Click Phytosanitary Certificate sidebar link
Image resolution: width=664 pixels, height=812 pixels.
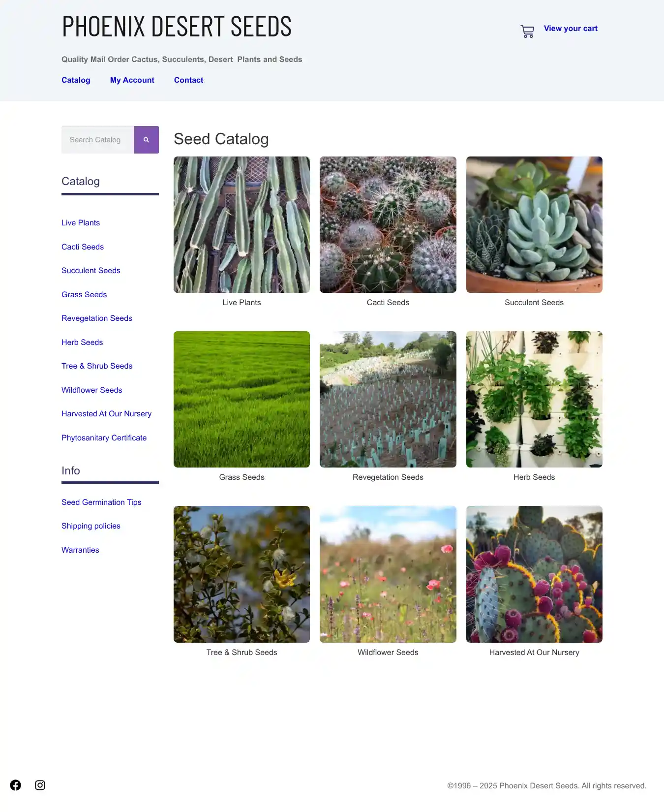pyautogui.click(x=104, y=438)
